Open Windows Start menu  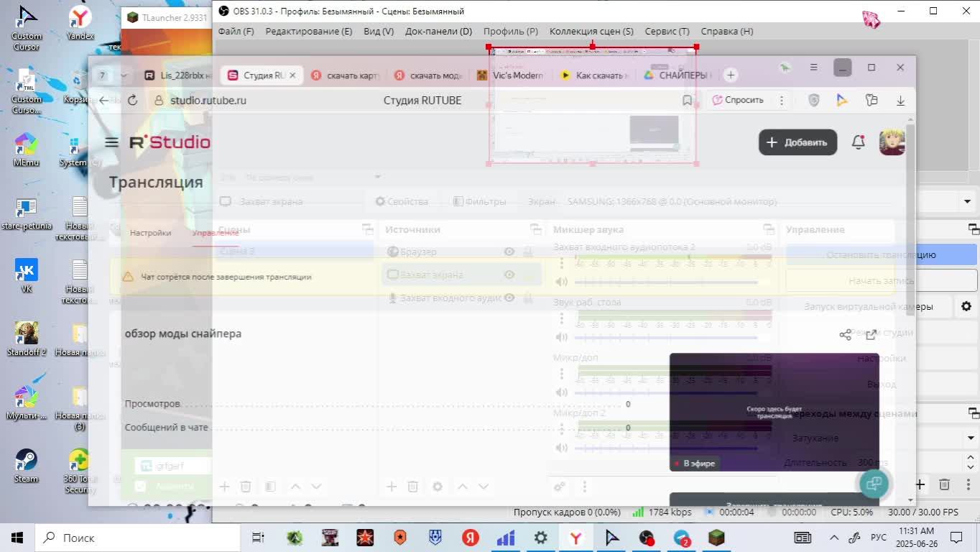pyautogui.click(x=17, y=538)
